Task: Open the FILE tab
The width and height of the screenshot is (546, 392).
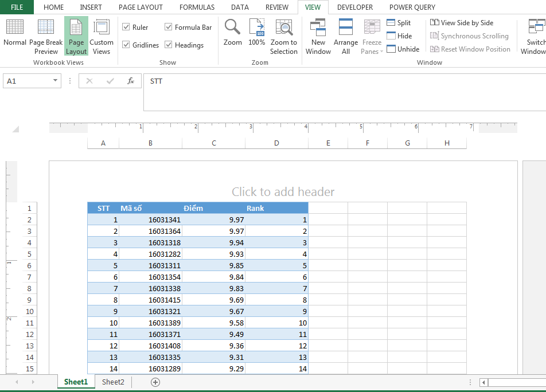Action: (17, 7)
